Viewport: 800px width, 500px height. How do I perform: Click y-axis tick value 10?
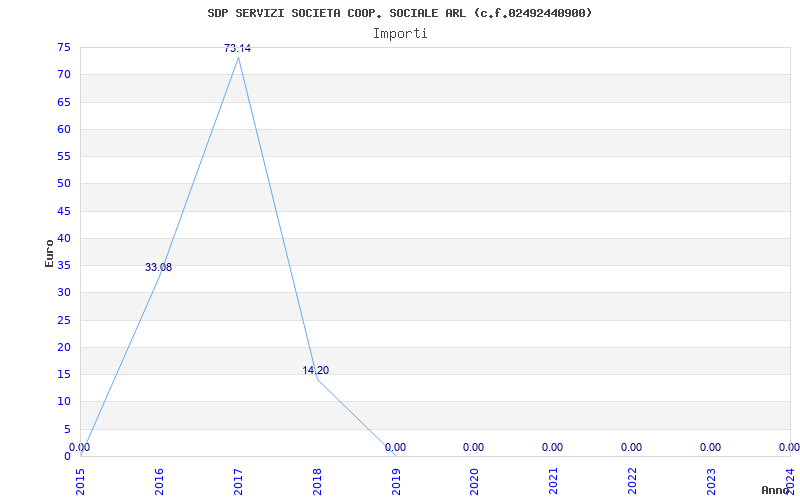[x=64, y=402]
